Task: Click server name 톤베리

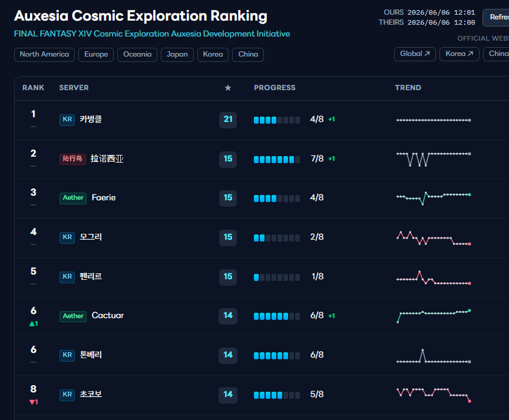Action: coord(91,355)
